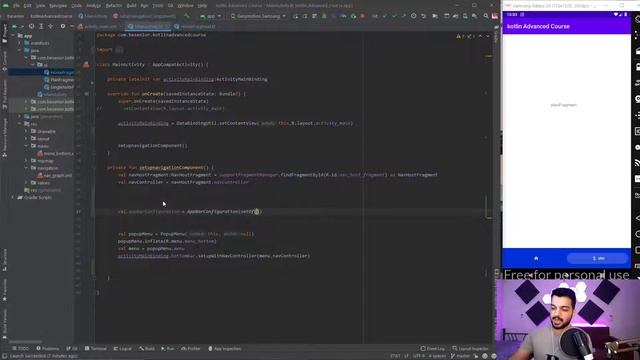
Task: Expand the manifests folder arrow
Action: click(20, 43)
